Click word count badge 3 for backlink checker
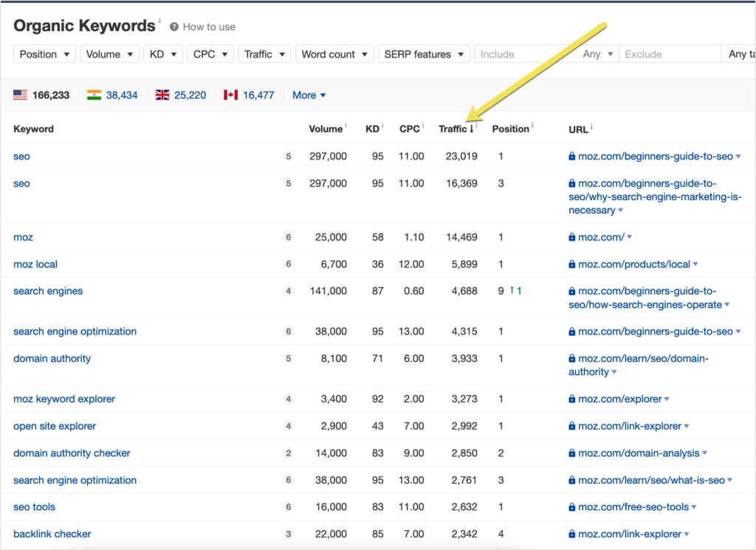This screenshot has height=550, width=756. 289,534
